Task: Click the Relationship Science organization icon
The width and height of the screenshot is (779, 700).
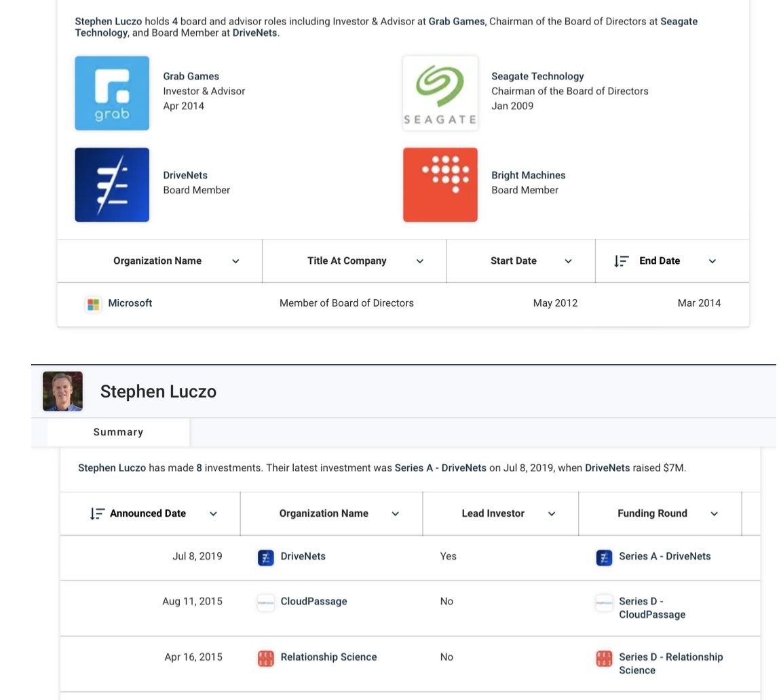Action: (266, 657)
